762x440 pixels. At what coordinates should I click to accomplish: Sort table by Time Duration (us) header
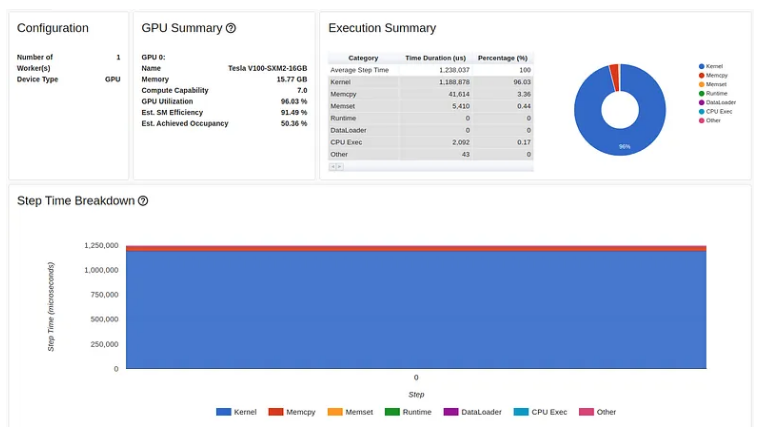pos(435,58)
